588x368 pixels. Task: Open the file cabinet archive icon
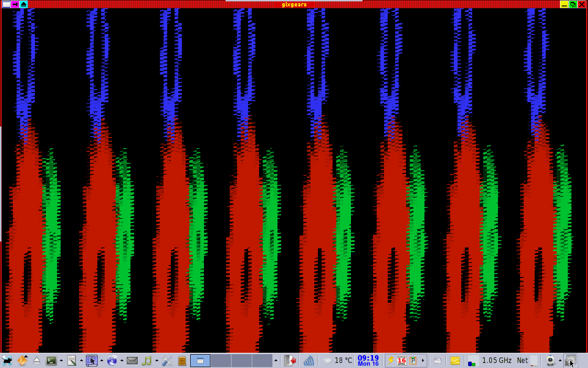point(182,361)
